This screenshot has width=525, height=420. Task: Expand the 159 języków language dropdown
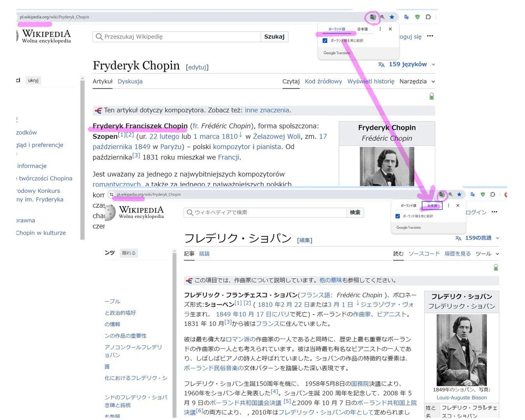click(434, 64)
